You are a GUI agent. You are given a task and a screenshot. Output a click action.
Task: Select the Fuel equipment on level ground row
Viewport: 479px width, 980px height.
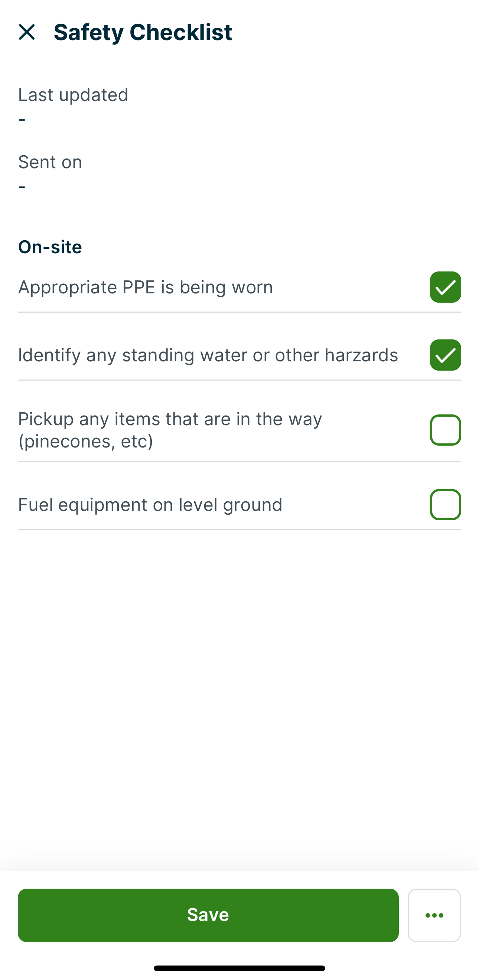[x=150, y=505]
